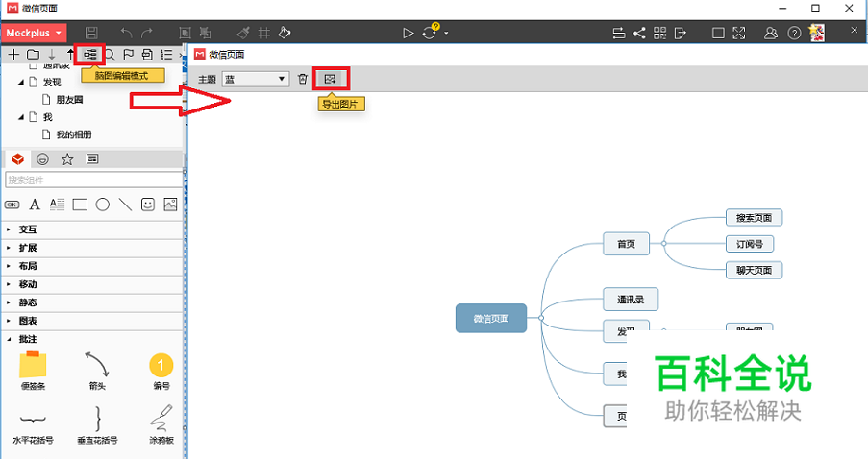Click the QR code icon in top toolbar
The width and height of the screenshot is (868, 459).
pos(660,33)
